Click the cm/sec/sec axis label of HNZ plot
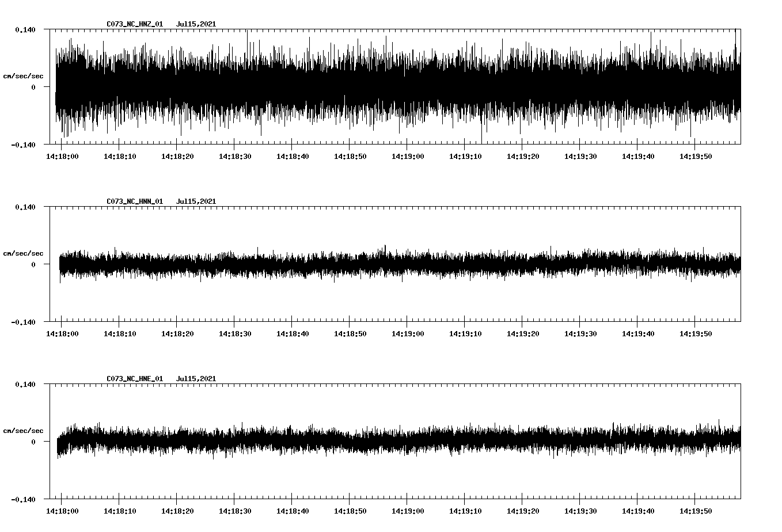Screen dimensions: 782x532 coord(24,75)
